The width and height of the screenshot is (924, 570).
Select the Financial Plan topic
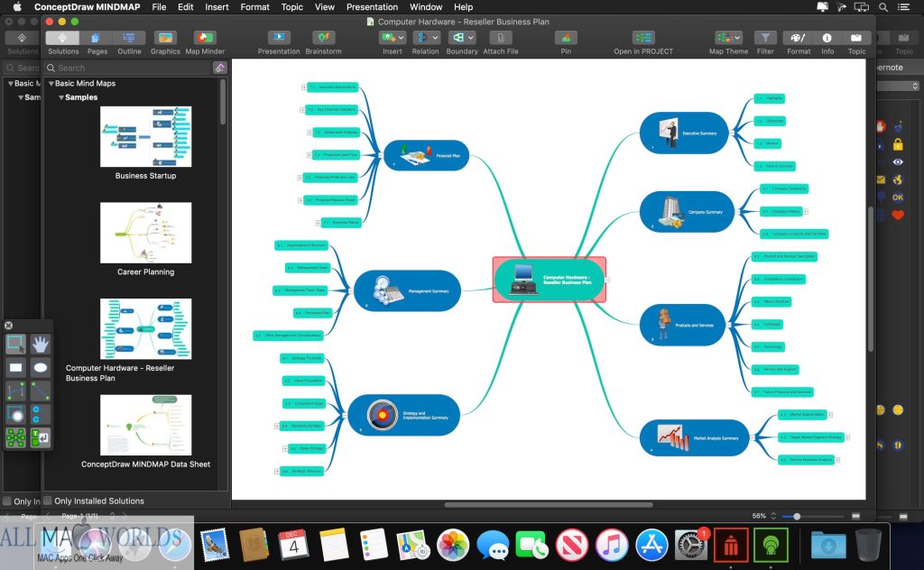[426, 155]
